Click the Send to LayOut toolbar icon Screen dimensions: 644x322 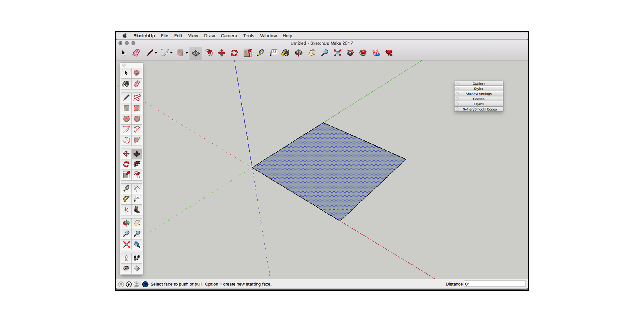tap(376, 53)
